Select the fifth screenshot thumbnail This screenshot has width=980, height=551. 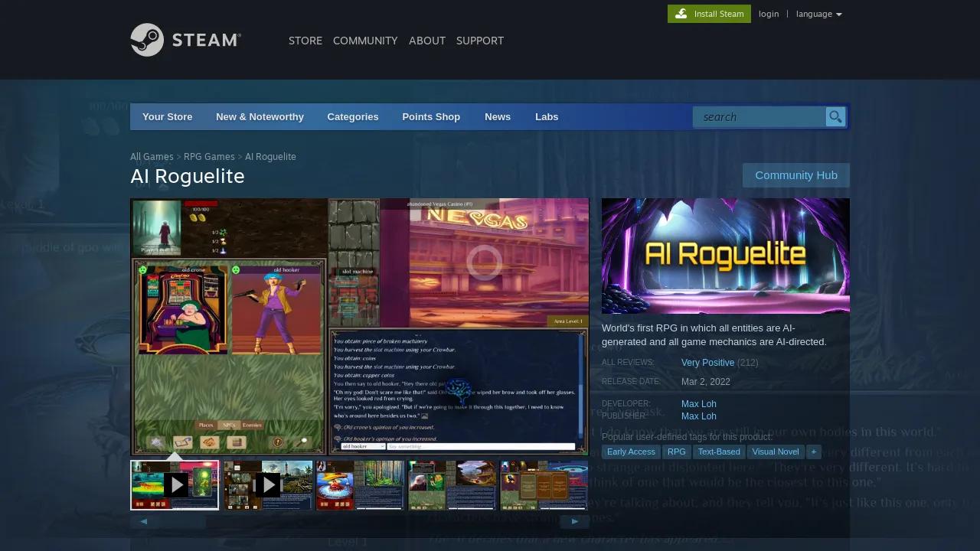[544, 484]
